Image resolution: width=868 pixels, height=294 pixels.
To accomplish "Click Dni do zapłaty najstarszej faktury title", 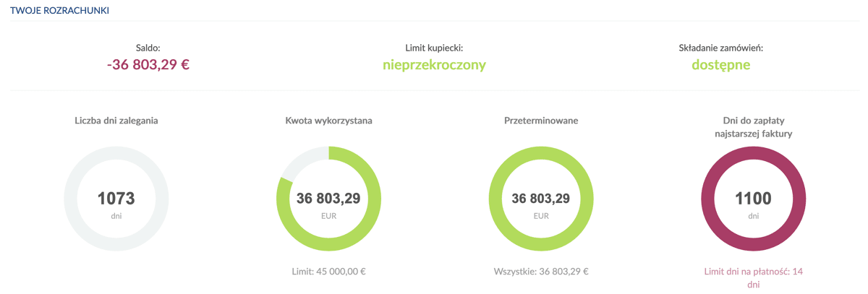I will (753, 127).
